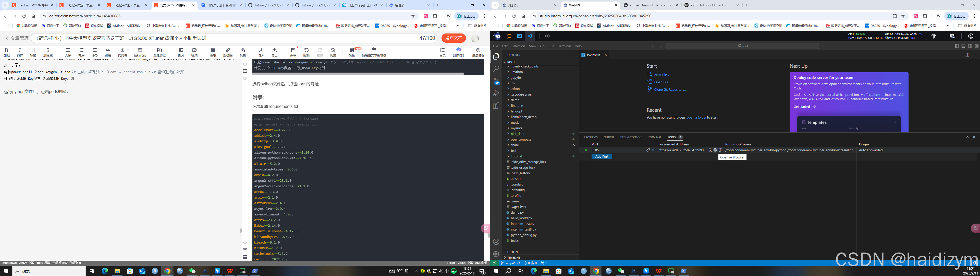980x276 pixels.
Task: Expand the finetune folder in Explorer
Action: [x=541, y=106]
